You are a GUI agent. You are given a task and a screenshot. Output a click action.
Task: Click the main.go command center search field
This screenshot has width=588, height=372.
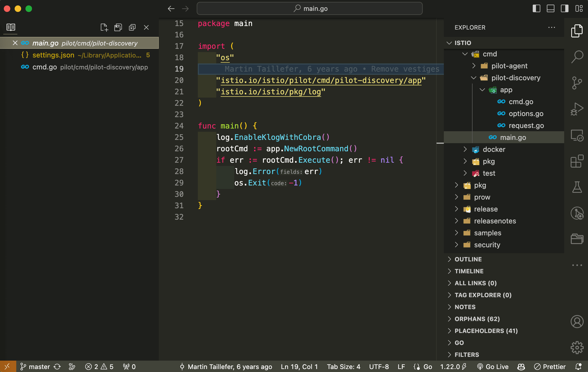pos(309,8)
